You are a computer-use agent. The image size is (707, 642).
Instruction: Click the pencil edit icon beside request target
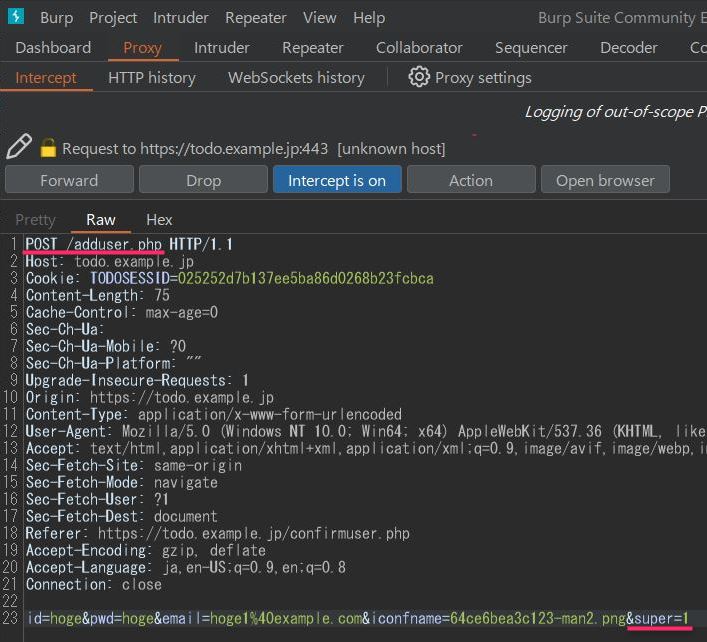pyautogui.click(x=18, y=147)
